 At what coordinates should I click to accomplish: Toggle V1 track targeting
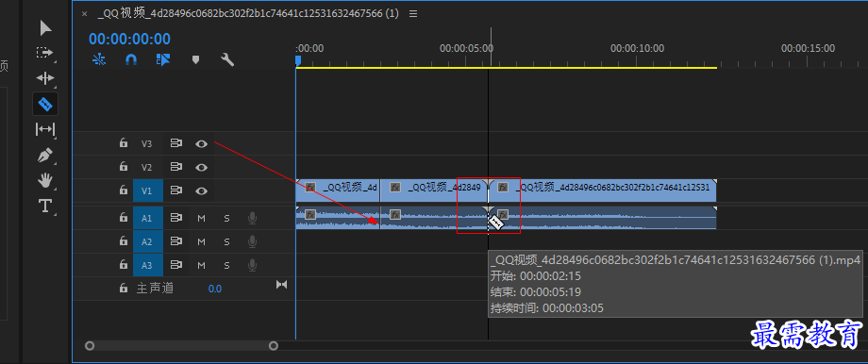[x=148, y=190]
